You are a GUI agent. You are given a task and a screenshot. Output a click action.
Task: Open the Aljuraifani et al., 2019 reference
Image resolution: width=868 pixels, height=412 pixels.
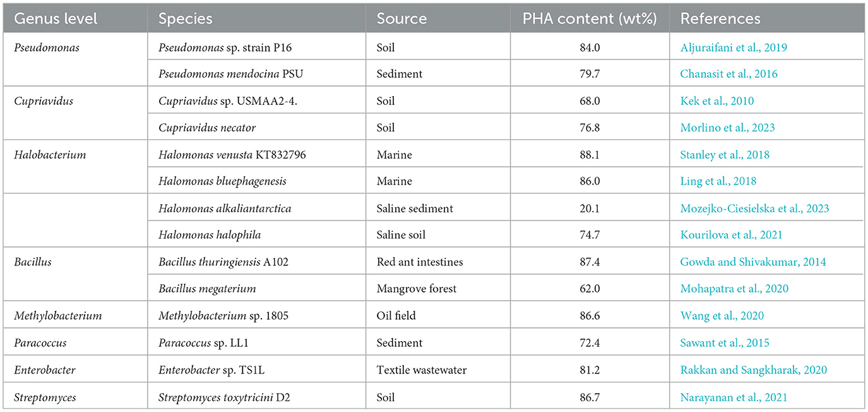(734, 47)
